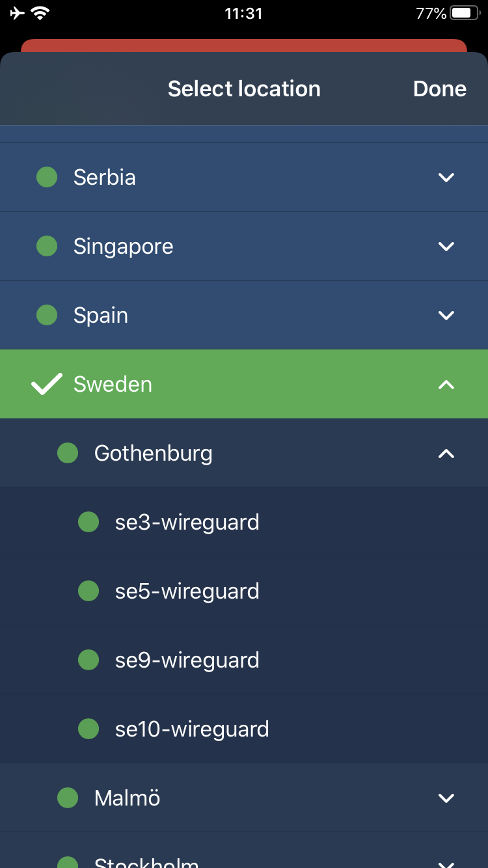
Task: Tap the green dot beside se9-wireguard
Action: (88, 660)
